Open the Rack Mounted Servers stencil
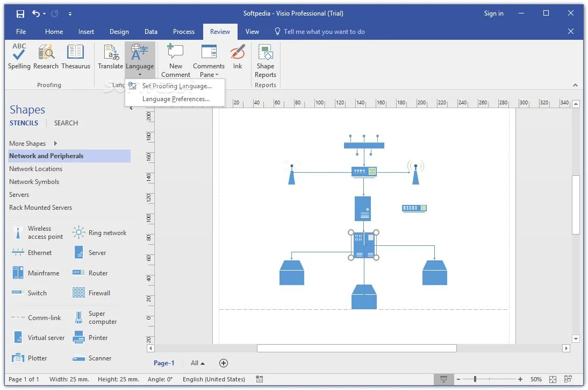 coord(40,208)
